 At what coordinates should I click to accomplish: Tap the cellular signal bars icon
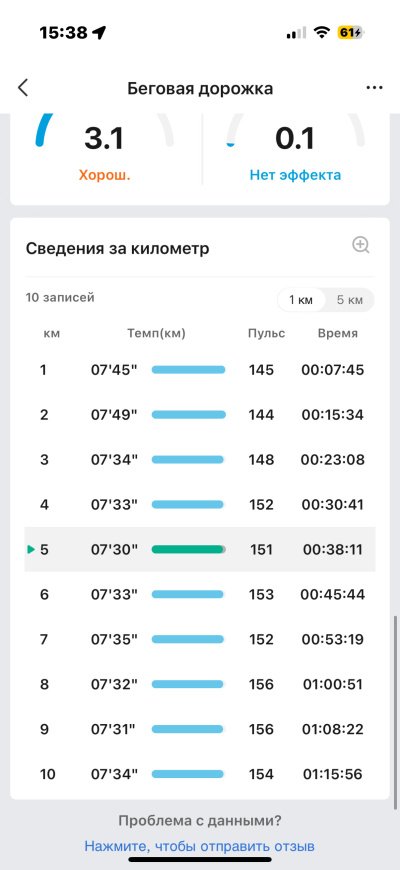pyautogui.click(x=296, y=33)
